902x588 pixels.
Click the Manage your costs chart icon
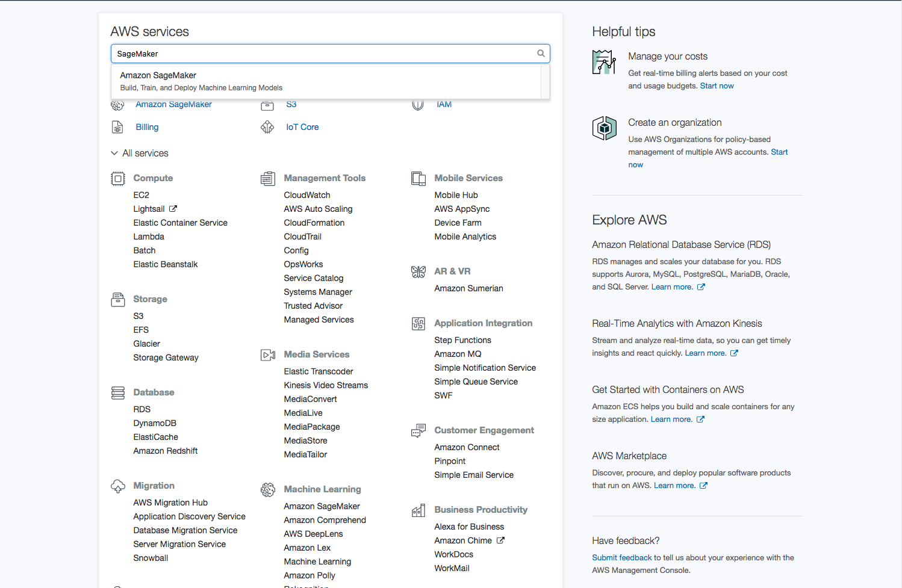pos(604,62)
